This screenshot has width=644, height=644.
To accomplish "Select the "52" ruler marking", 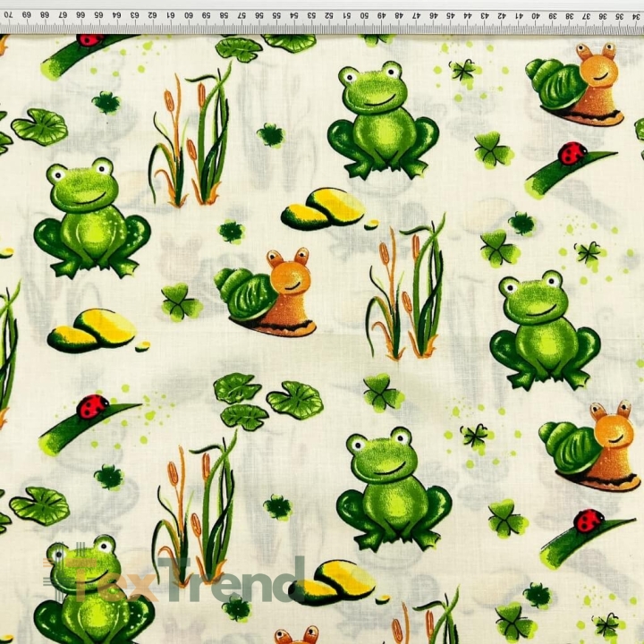I will [329, 15].
